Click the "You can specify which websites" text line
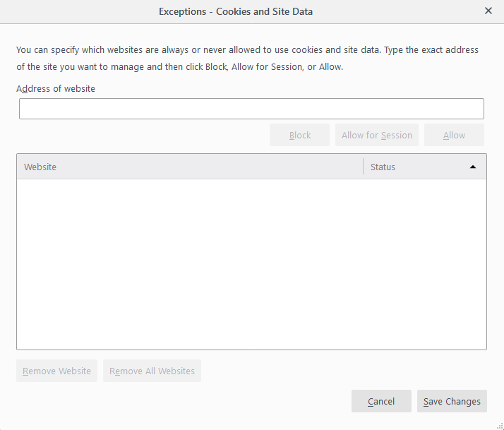The width and height of the screenshot is (504, 430). 247,50
